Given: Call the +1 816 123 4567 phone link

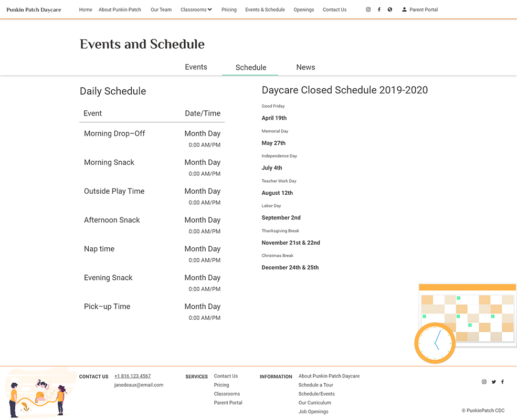Looking at the screenshot, I should [x=132, y=376].
